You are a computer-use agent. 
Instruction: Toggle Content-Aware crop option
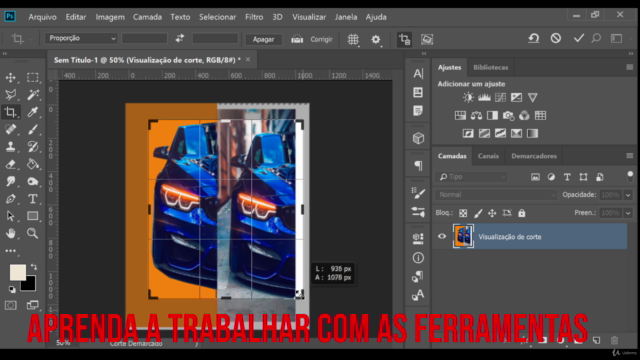click(427, 39)
